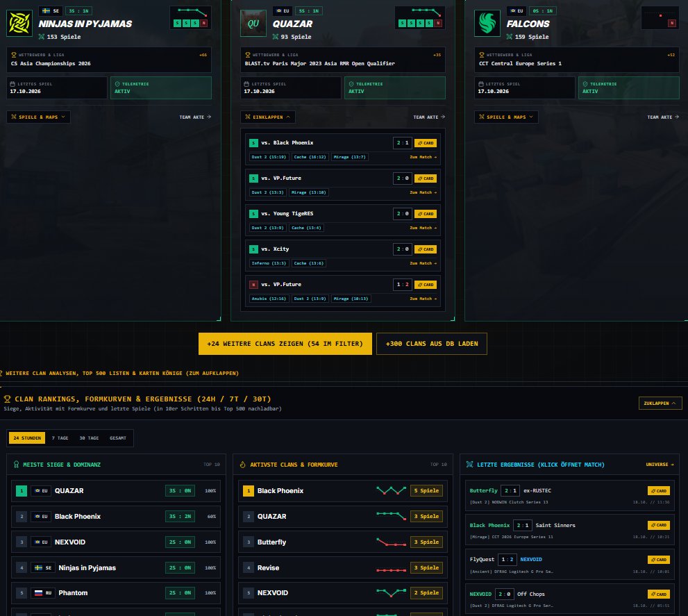688x616 pixels.
Task: Follow Zum Match link for Black Phoenix game
Action: [423, 157]
